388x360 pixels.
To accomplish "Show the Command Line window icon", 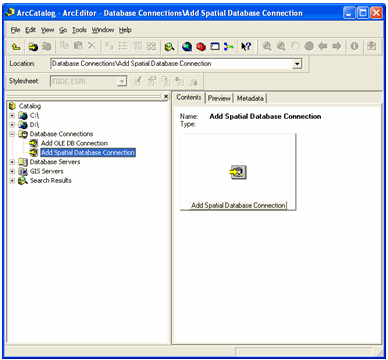I will click(x=215, y=47).
